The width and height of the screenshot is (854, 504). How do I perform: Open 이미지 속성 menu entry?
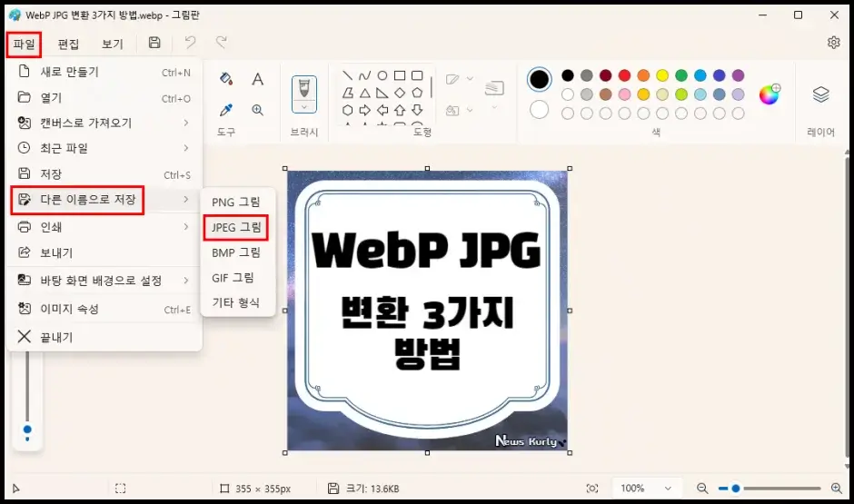coord(104,309)
